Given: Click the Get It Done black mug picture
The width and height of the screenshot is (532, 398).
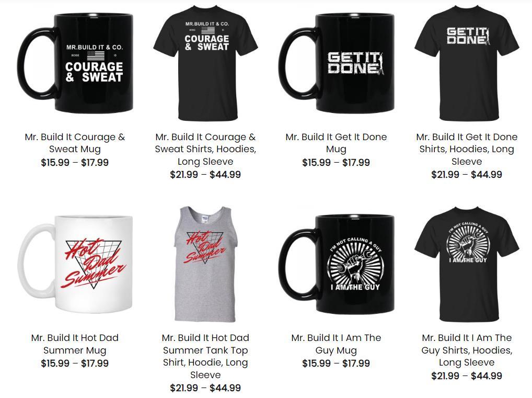Looking at the screenshot, I should pyautogui.click(x=336, y=63).
